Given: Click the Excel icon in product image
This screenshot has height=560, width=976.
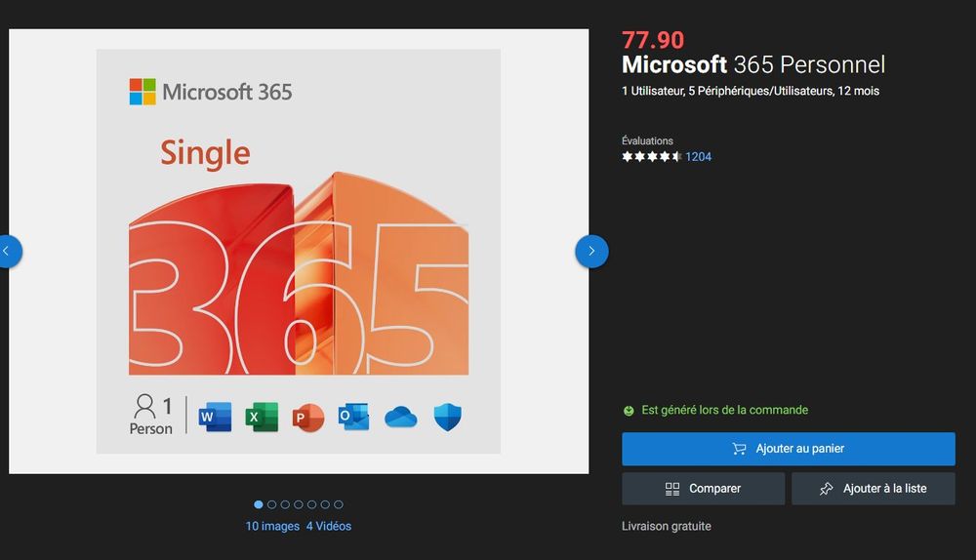Looking at the screenshot, I should [262, 418].
